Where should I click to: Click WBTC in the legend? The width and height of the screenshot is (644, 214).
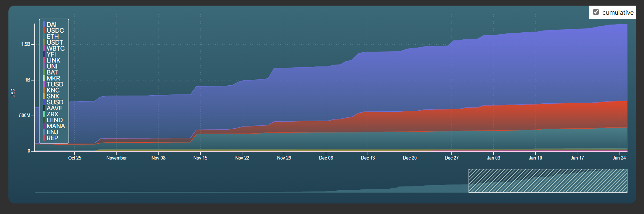tap(55, 48)
